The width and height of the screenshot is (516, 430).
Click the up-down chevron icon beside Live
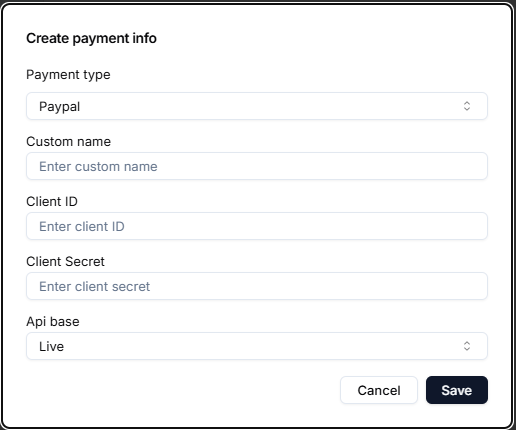pyautogui.click(x=467, y=346)
